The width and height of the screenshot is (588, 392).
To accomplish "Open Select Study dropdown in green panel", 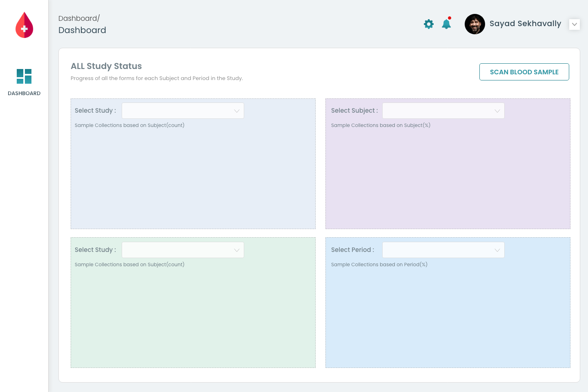I will (183, 250).
